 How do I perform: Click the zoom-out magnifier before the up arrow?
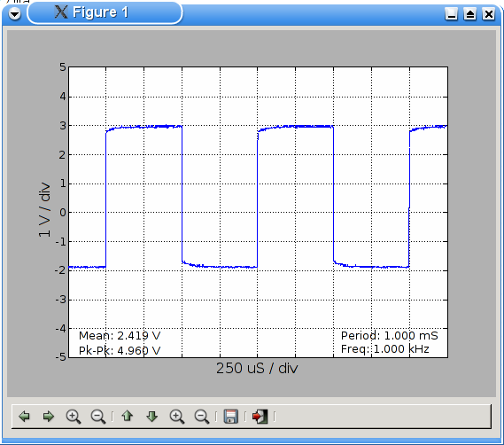coord(98,417)
